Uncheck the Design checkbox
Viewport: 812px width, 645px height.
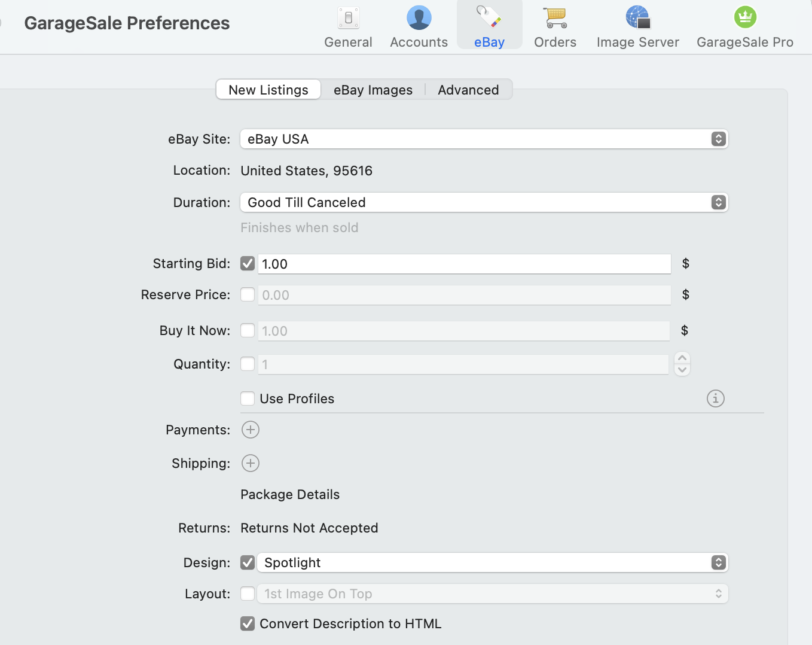coord(248,562)
